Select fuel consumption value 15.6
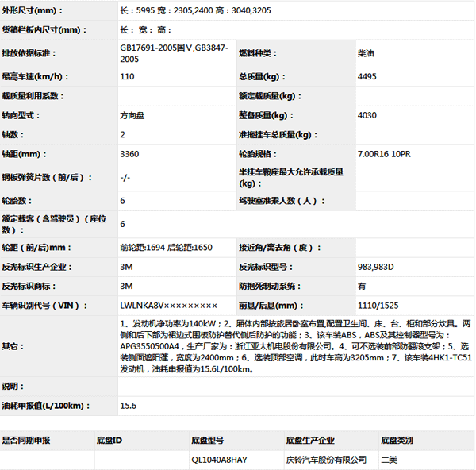Viewport: 476px width, 470px height. click(129, 406)
